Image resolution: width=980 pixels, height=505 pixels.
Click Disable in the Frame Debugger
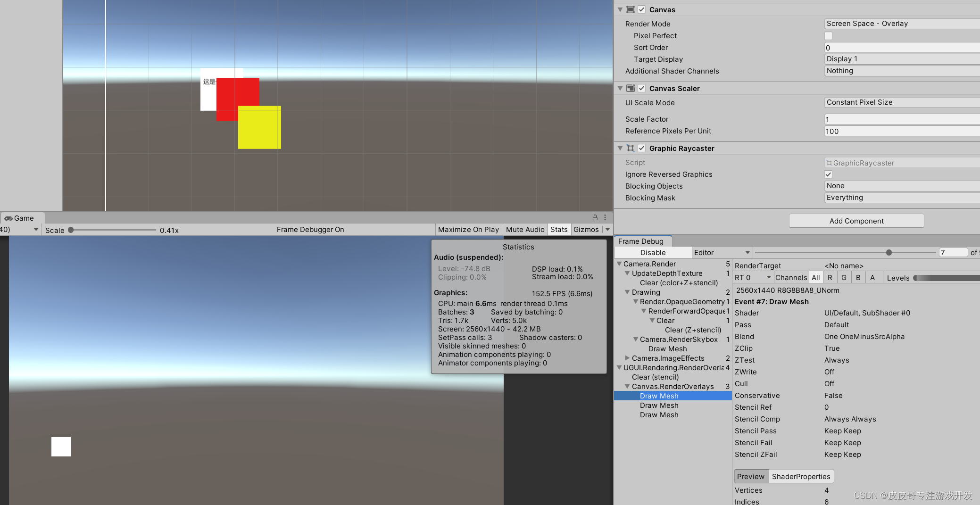coord(653,252)
